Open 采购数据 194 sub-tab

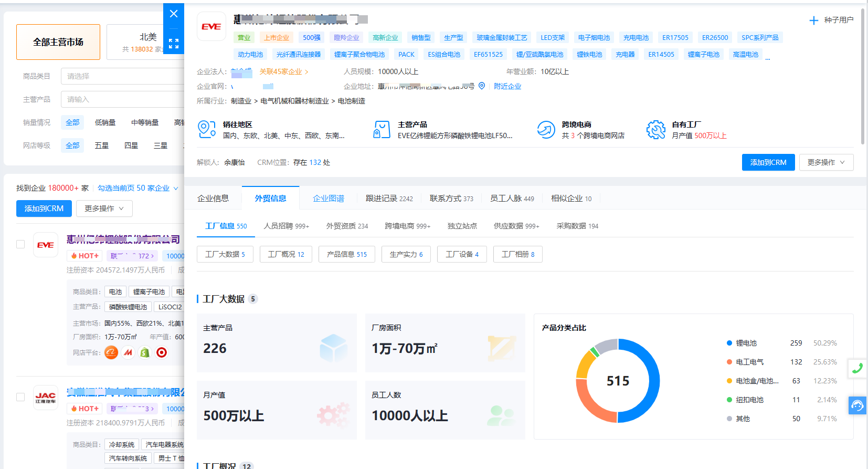pos(578,226)
